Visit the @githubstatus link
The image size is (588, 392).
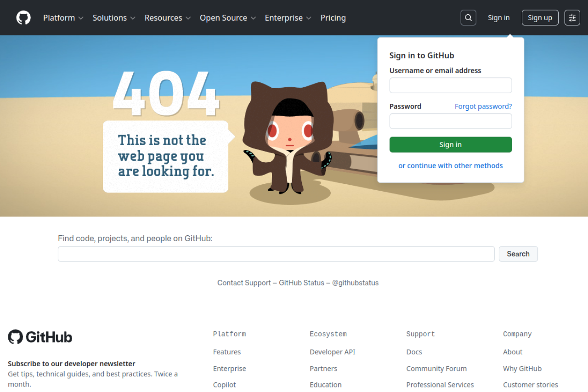tap(355, 283)
